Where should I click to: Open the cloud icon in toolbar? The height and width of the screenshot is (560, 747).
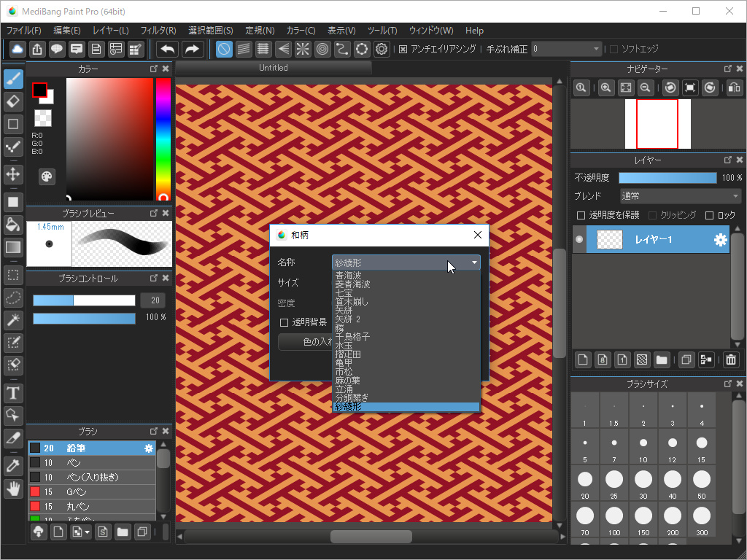click(x=18, y=49)
